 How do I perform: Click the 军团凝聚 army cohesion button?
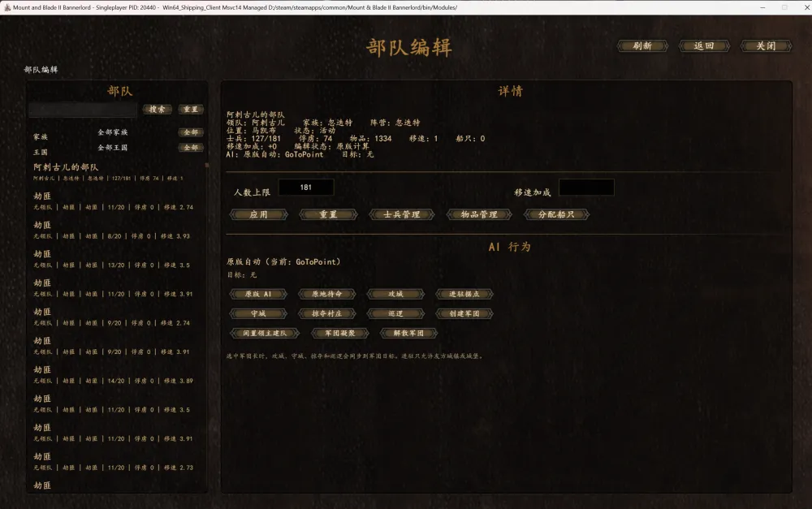(x=340, y=334)
